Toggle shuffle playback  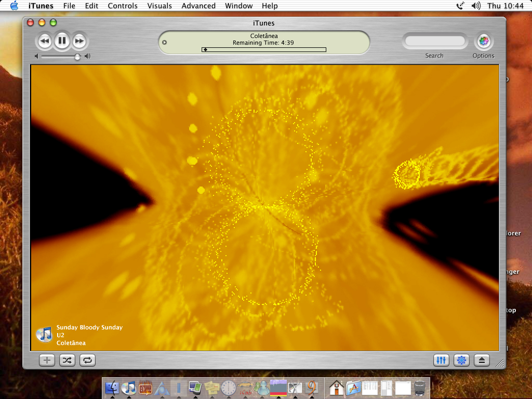pyautogui.click(x=67, y=360)
